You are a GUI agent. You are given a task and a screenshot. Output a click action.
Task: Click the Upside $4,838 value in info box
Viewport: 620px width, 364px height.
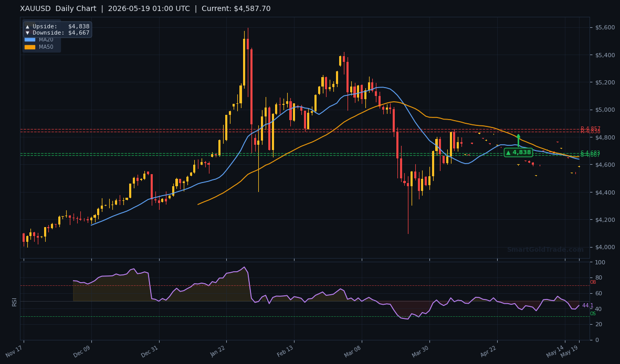click(79, 26)
